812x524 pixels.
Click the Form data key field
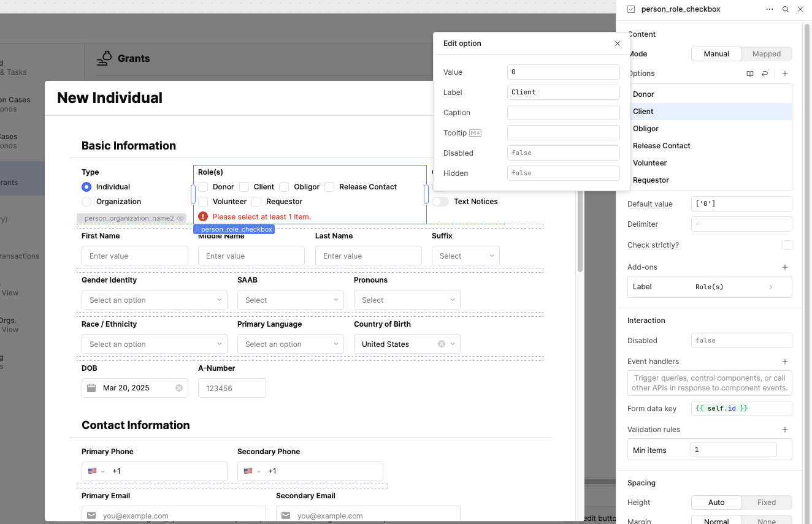(741, 409)
